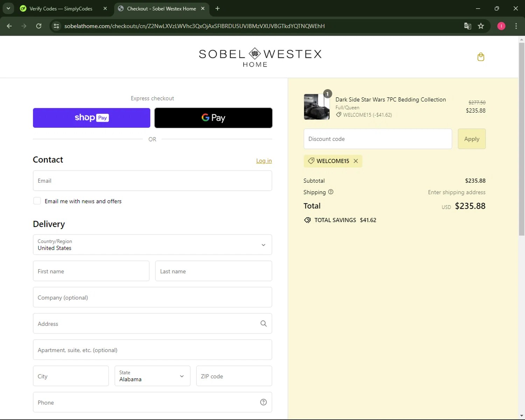The width and height of the screenshot is (525, 420).
Task: Reload the checkout page
Action: click(39, 26)
